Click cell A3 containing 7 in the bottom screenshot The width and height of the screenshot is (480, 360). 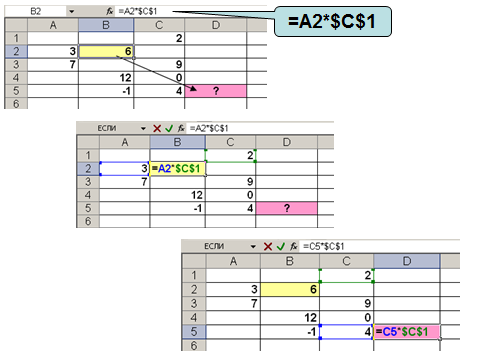point(233,303)
